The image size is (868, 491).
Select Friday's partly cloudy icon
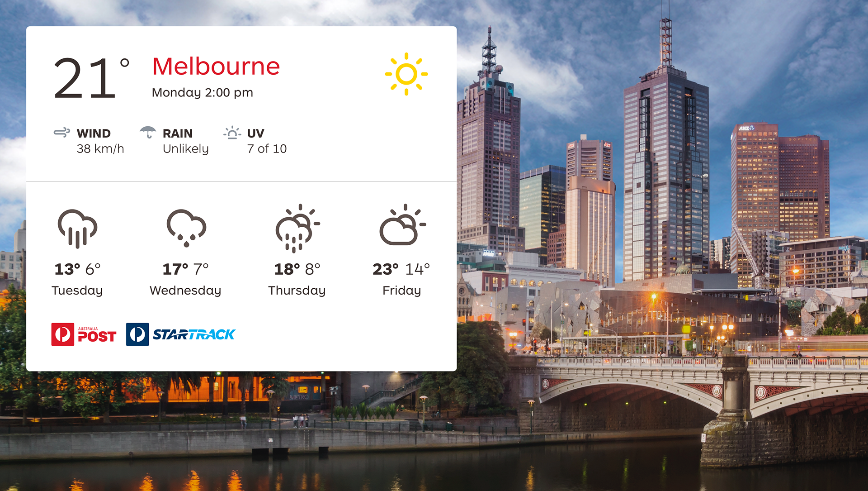[402, 224]
